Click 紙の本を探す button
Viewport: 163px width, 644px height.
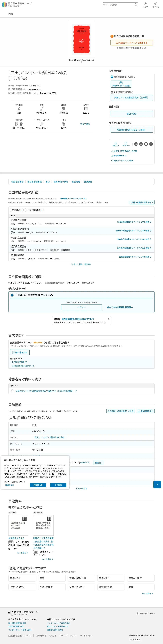click(x=20, y=352)
